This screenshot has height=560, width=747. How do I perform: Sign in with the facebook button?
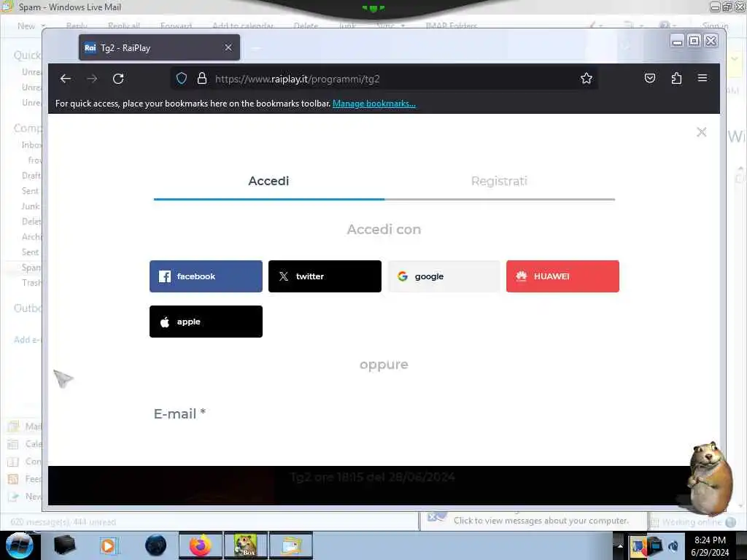tap(206, 276)
